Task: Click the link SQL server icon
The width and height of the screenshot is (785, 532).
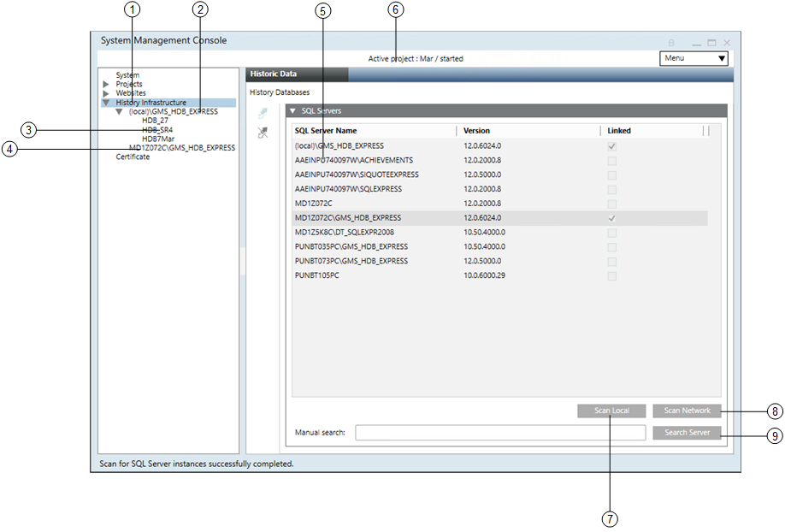Action: 263,114
